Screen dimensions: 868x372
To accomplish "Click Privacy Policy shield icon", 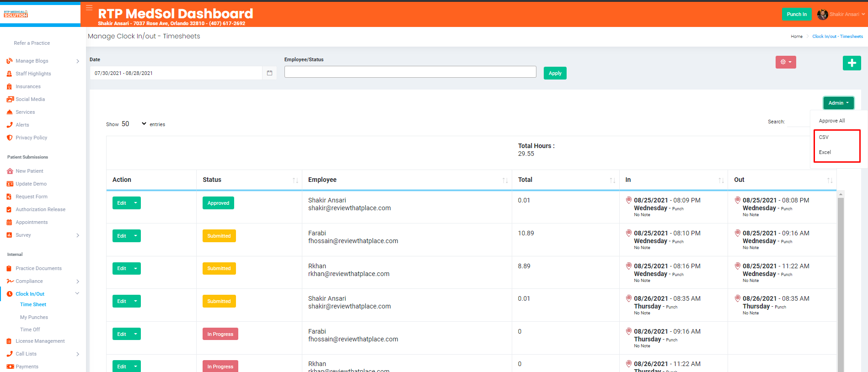I will click(10, 138).
